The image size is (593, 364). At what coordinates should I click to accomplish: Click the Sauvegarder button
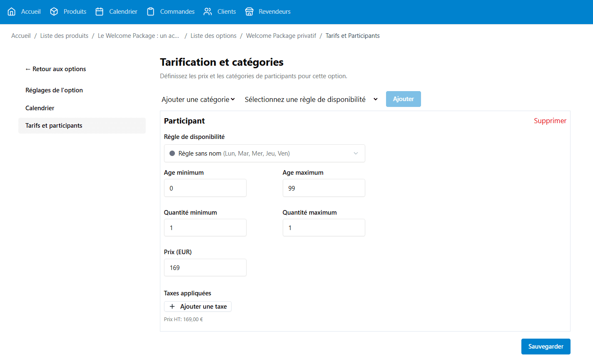tap(546, 346)
